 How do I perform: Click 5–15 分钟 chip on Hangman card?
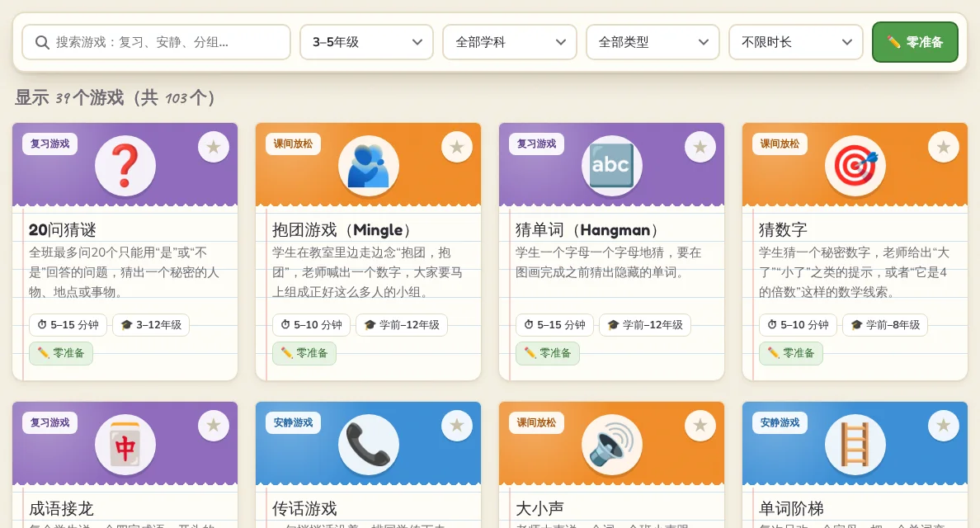554,325
